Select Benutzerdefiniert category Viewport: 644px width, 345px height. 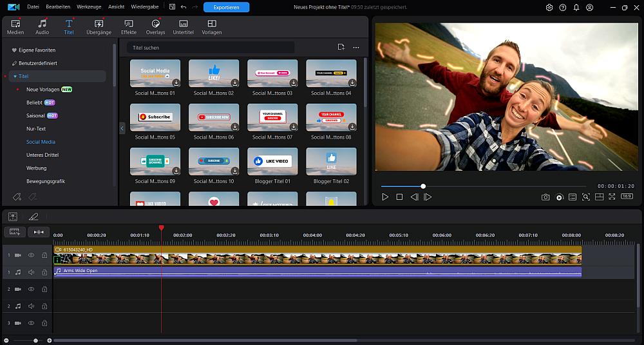coord(38,63)
